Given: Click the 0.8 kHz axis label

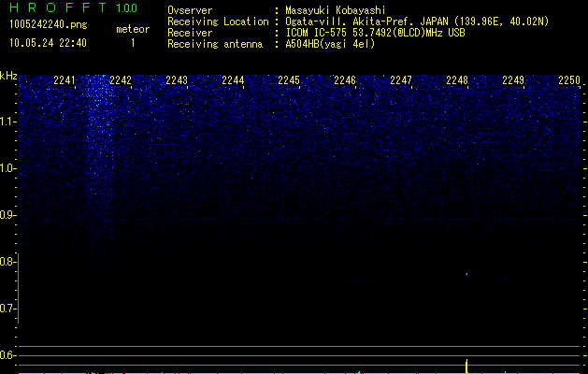Looking at the screenshot, I should (x=8, y=262).
